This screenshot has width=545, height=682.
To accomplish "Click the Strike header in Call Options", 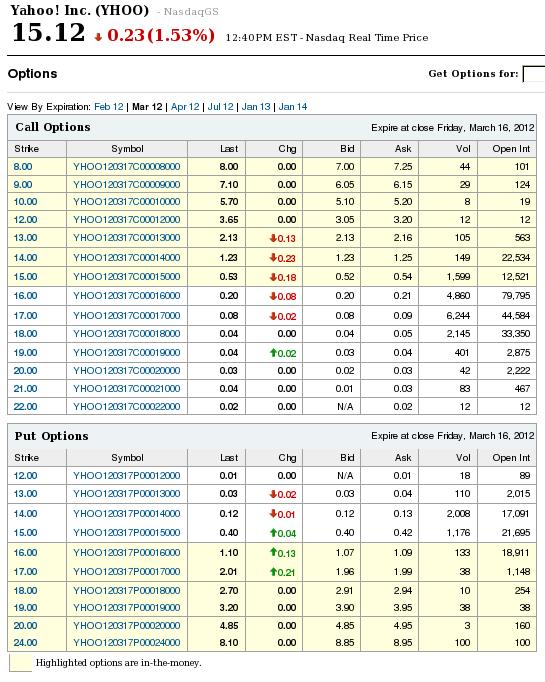I will click(27, 149).
